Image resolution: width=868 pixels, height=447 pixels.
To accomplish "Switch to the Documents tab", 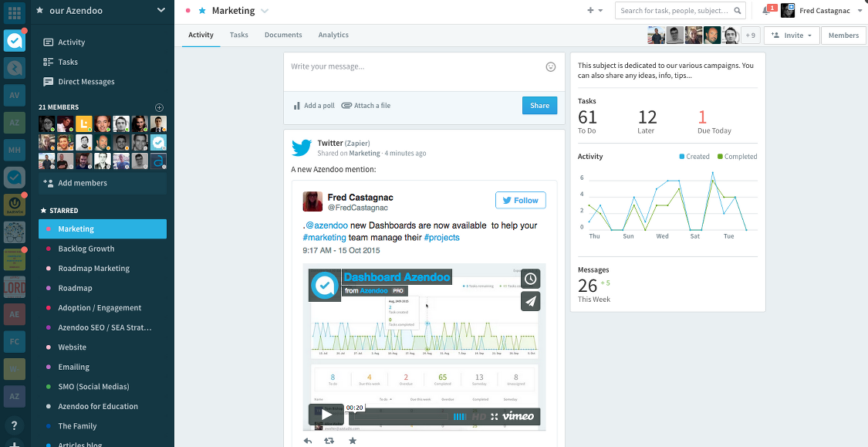I will 283,35.
